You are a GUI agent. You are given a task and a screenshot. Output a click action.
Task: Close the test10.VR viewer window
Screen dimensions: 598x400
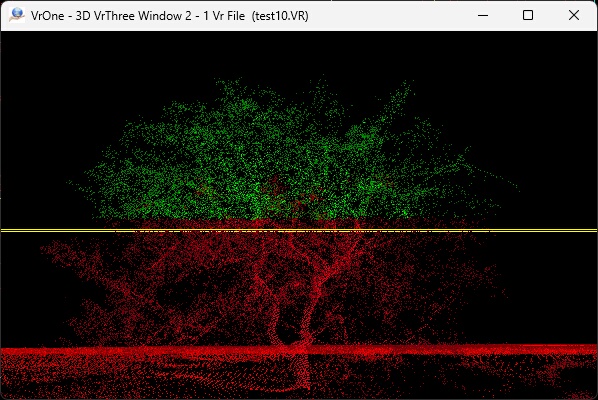[574, 15]
